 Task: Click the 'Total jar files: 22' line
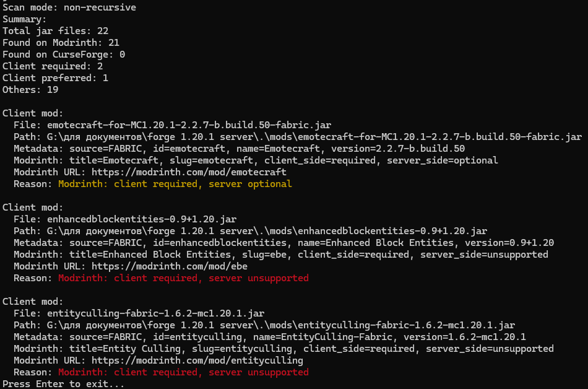[56, 31]
